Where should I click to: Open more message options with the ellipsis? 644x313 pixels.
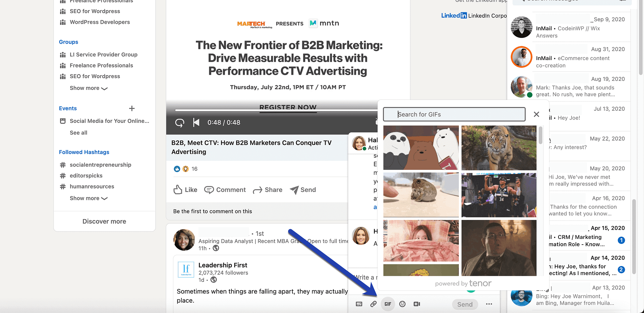[x=489, y=304]
